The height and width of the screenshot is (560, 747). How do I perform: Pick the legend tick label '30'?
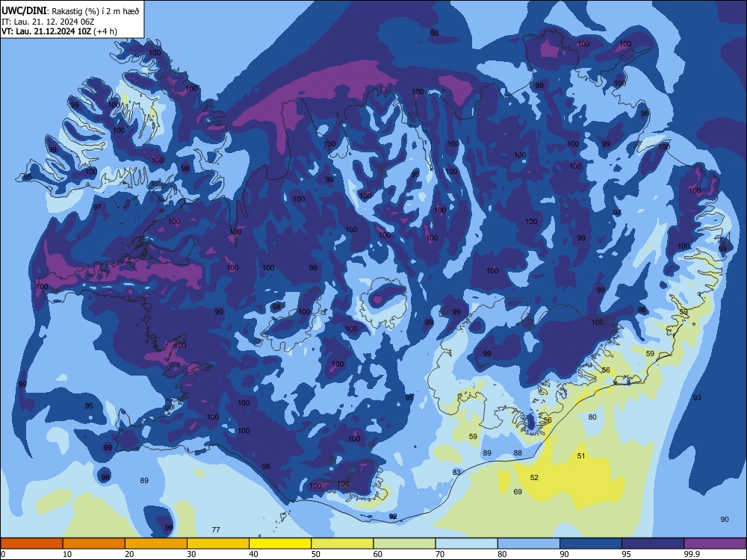click(191, 554)
